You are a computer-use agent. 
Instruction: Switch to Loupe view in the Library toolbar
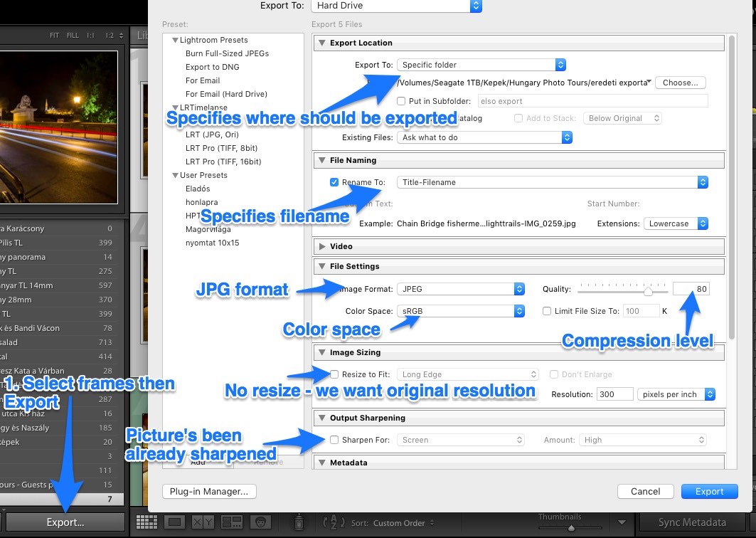[x=174, y=522]
